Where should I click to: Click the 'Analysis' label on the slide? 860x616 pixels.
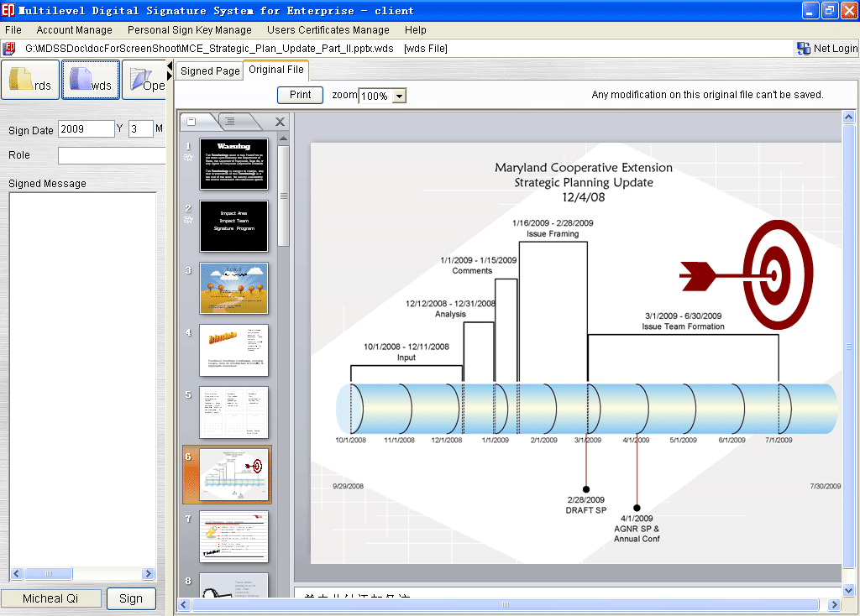pyautogui.click(x=450, y=314)
